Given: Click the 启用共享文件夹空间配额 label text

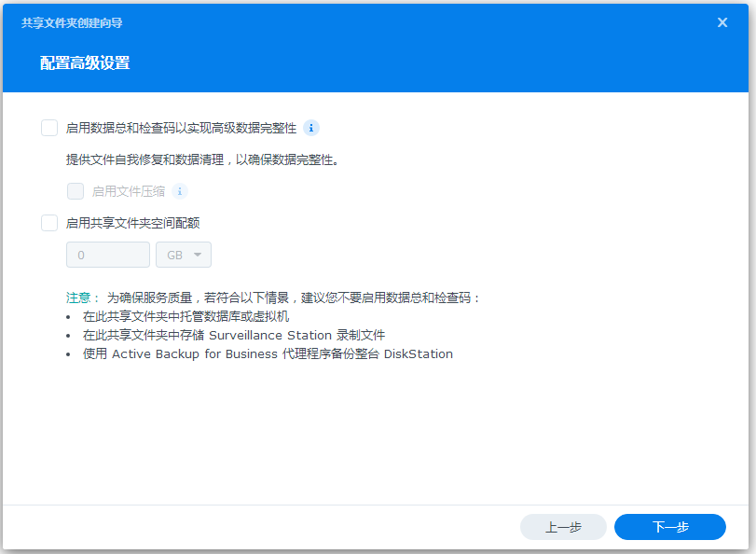Looking at the screenshot, I should click(132, 223).
